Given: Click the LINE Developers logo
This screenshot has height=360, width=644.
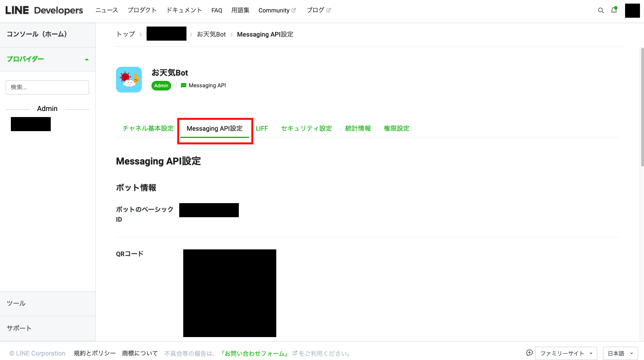Looking at the screenshot, I should 44,10.
